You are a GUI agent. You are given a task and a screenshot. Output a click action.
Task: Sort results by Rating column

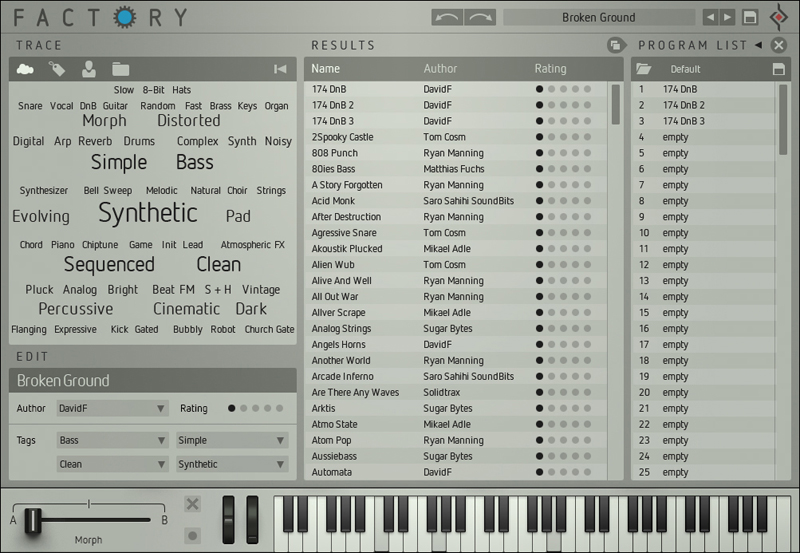click(x=550, y=68)
